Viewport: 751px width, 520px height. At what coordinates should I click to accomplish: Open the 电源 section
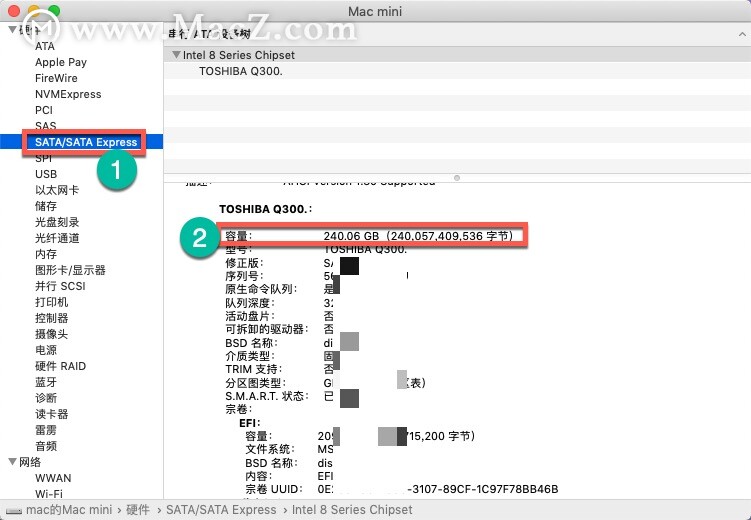click(x=46, y=350)
